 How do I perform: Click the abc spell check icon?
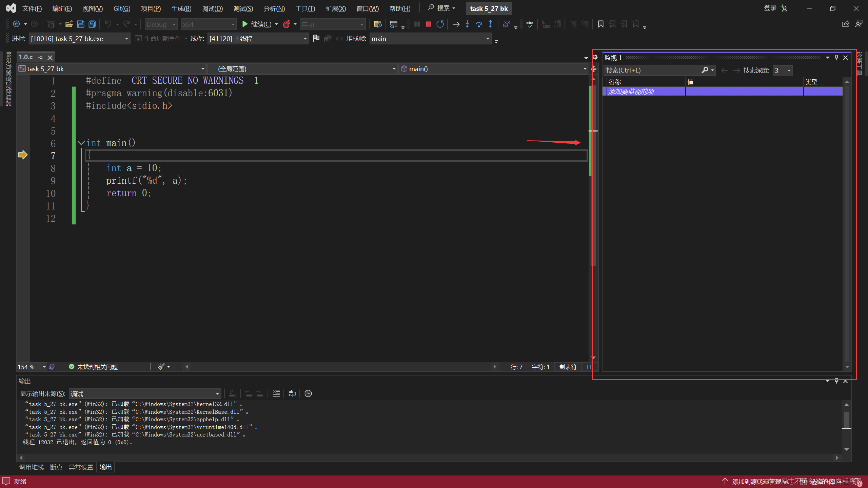[x=530, y=24]
